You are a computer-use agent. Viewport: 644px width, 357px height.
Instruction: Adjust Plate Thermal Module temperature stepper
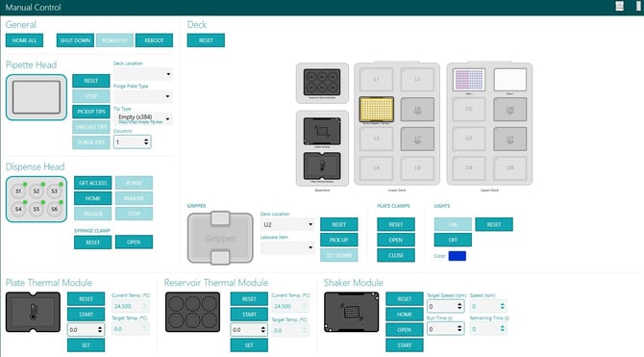coord(100,330)
